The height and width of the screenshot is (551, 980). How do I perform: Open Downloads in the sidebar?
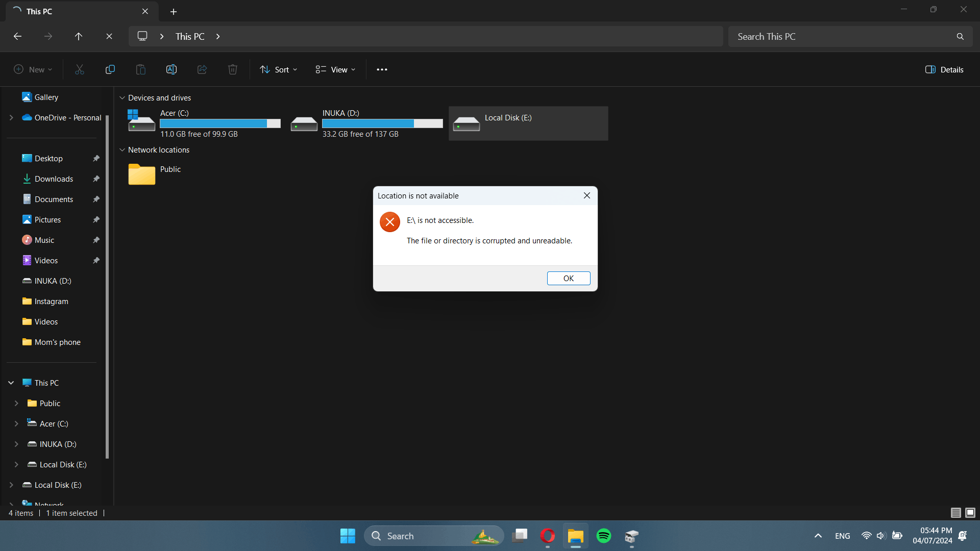pos(54,179)
